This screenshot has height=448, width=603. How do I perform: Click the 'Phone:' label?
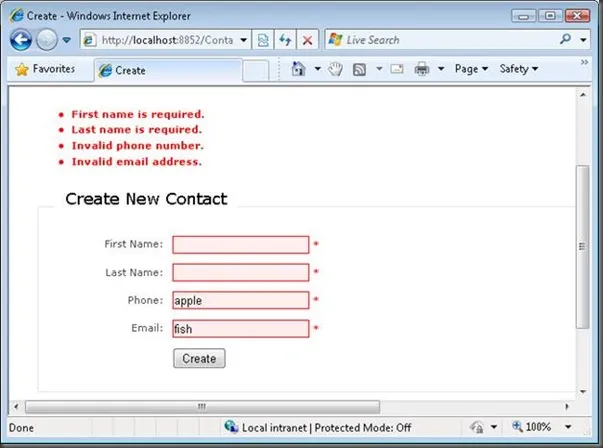[x=145, y=300]
